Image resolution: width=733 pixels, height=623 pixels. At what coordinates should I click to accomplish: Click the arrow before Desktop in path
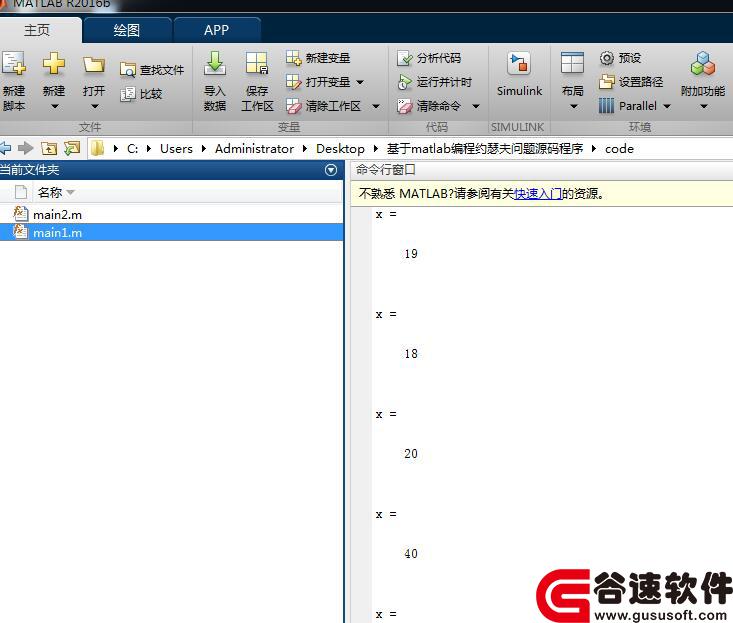point(305,149)
